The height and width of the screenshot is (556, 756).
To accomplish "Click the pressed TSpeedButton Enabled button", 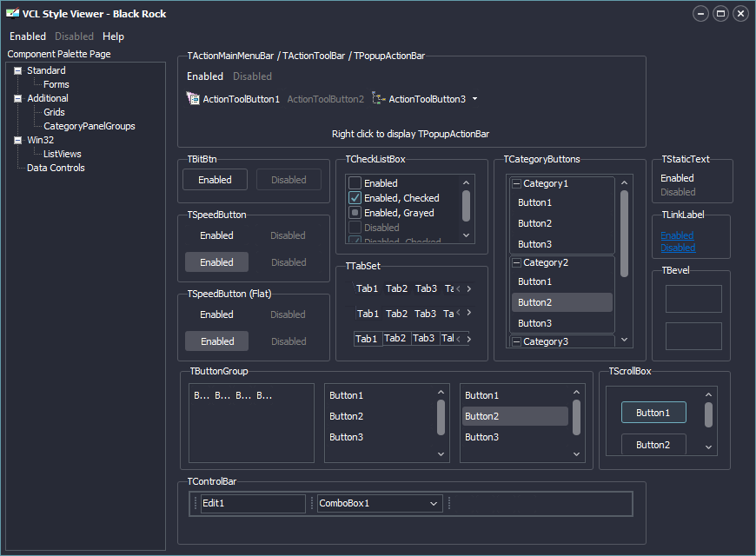I will [217, 262].
